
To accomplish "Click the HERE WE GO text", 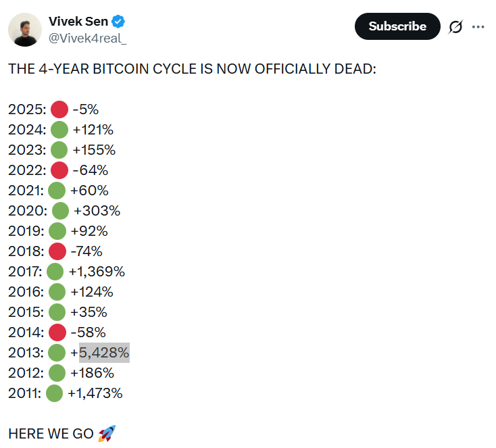I will (51, 434).
